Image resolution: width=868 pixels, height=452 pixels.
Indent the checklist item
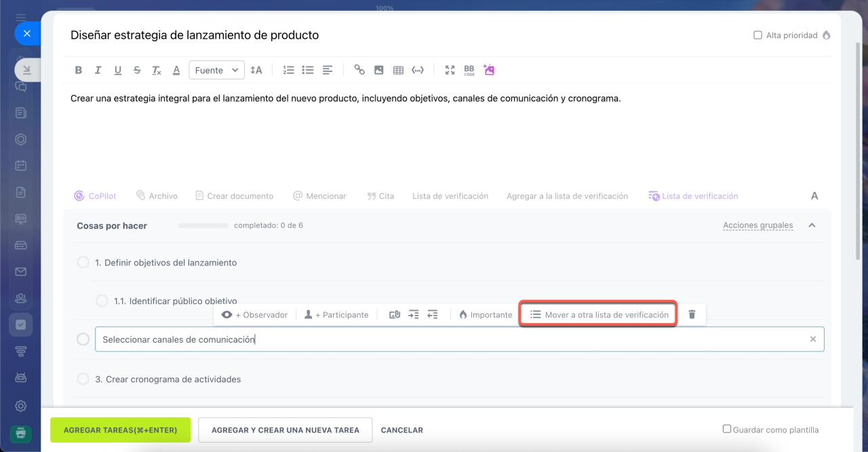pyautogui.click(x=414, y=315)
